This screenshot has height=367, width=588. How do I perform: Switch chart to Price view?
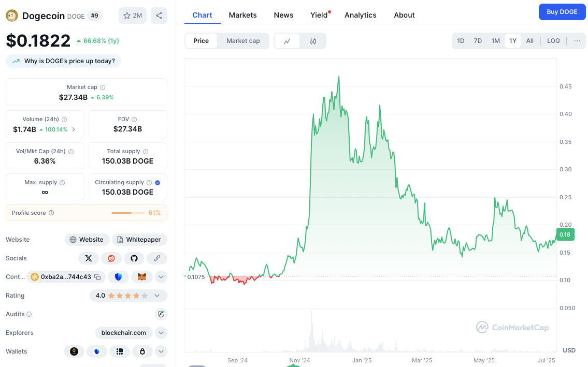pyautogui.click(x=201, y=41)
